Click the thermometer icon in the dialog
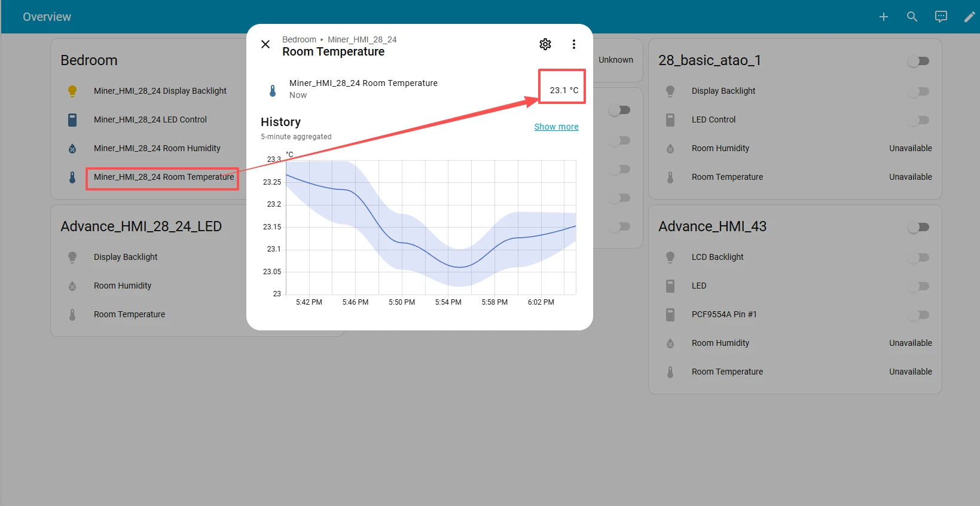980x506 pixels. pyautogui.click(x=273, y=91)
